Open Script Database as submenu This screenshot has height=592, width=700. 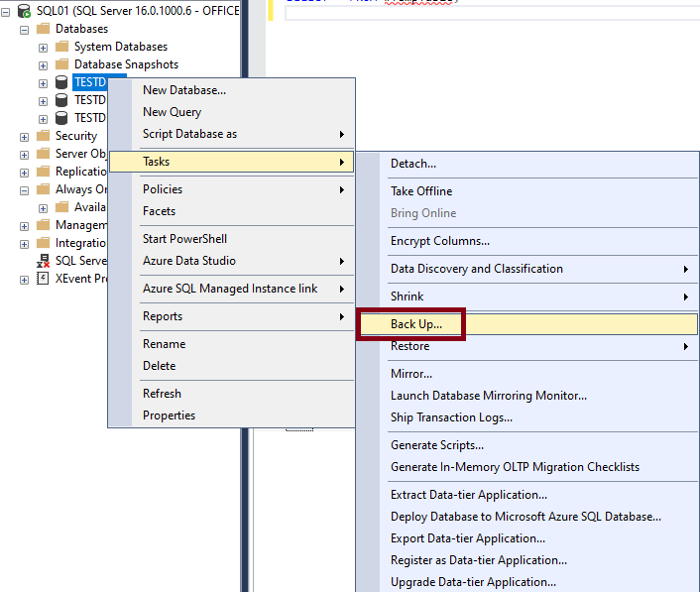(x=231, y=134)
